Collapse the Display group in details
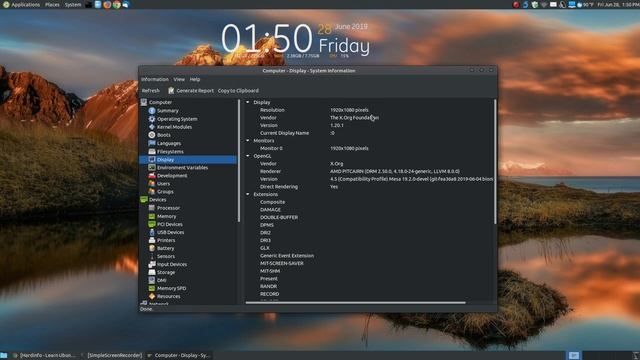The height and width of the screenshot is (360, 640). pos(248,102)
